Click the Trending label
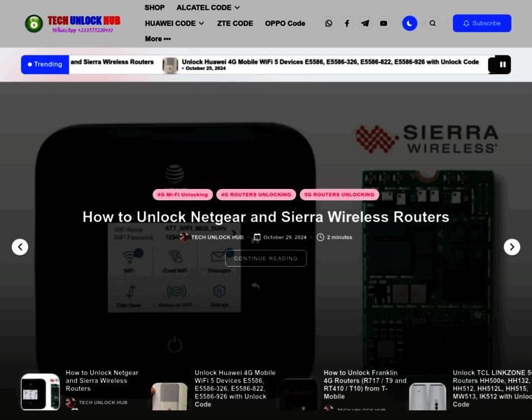 [x=45, y=64]
